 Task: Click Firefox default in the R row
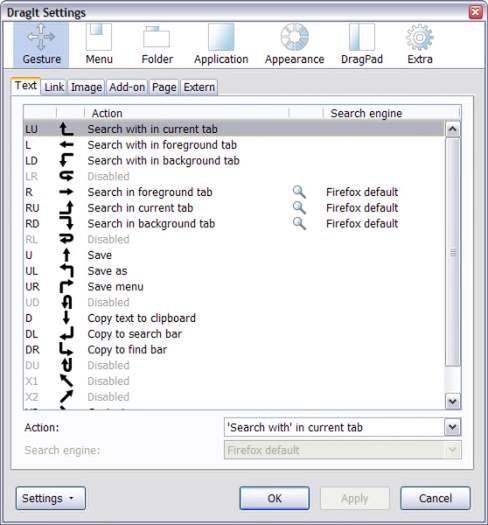pos(362,192)
